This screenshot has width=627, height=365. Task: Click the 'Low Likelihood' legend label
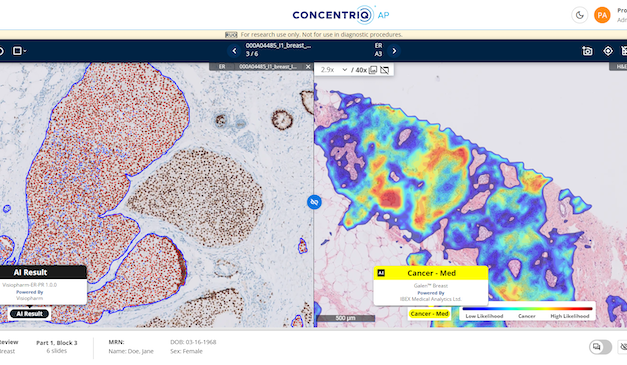pyautogui.click(x=484, y=316)
